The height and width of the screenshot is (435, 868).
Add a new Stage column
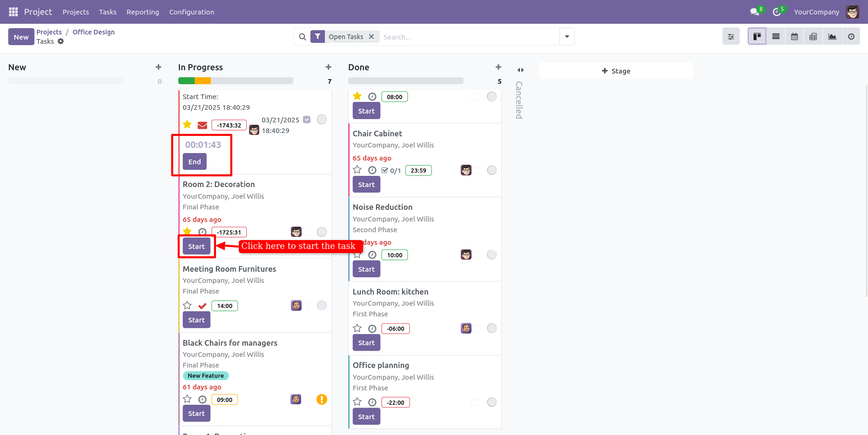(x=616, y=71)
